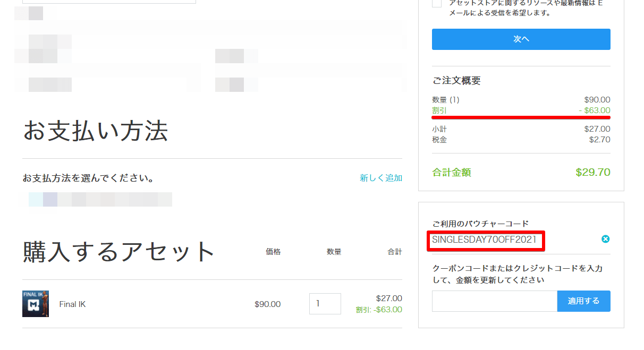The height and width of the screenshot is (350, 644).
Task: Remove the SINGLESDAY70OFF2021 voucher code
Action: (x=605, y=239)
